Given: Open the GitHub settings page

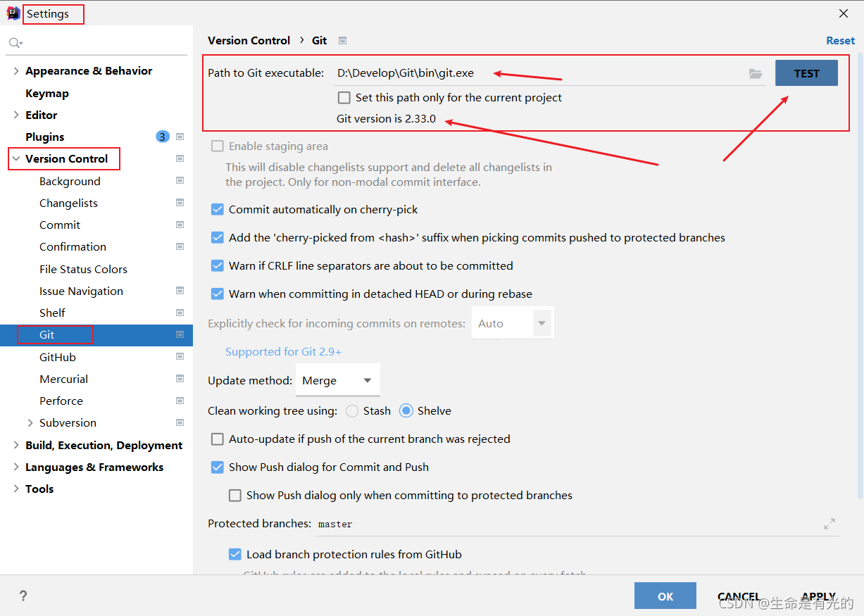Looking at the screenshot, I should pos(58,357).
